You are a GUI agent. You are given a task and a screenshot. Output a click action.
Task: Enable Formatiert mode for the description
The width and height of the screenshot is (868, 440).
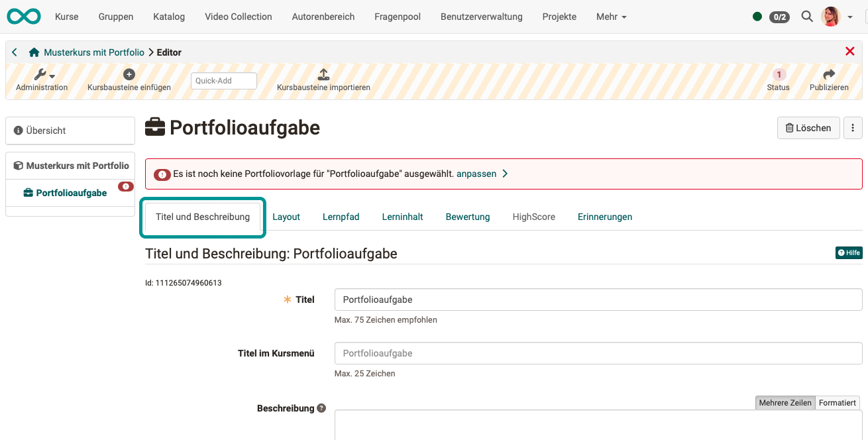[837, 402]
